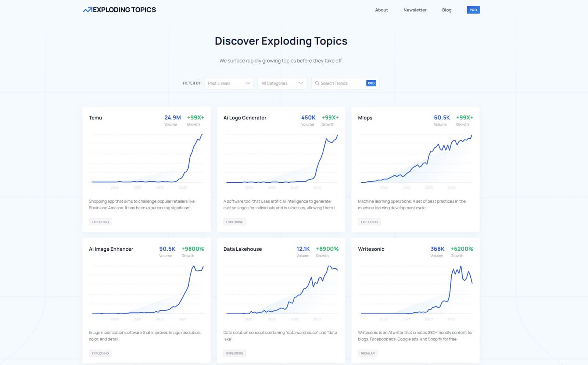Click the +6200% growth value
Image resolution: width=588 pixels, height=365 pixels.
[462, 249]
